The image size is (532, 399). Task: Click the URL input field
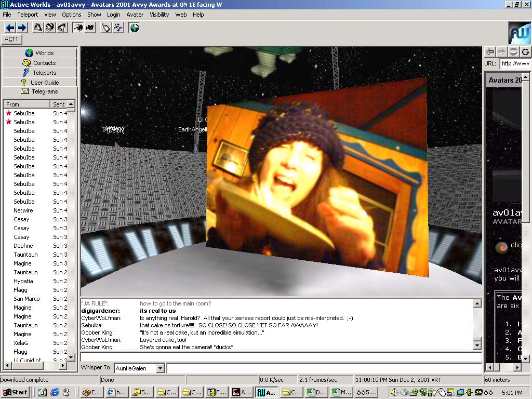tap(515, 63)
